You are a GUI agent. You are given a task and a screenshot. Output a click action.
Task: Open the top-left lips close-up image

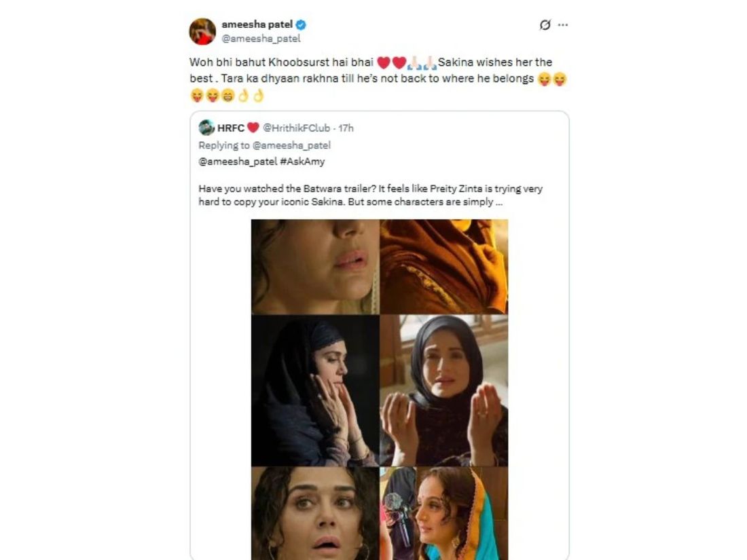click(x=315, y=267)
